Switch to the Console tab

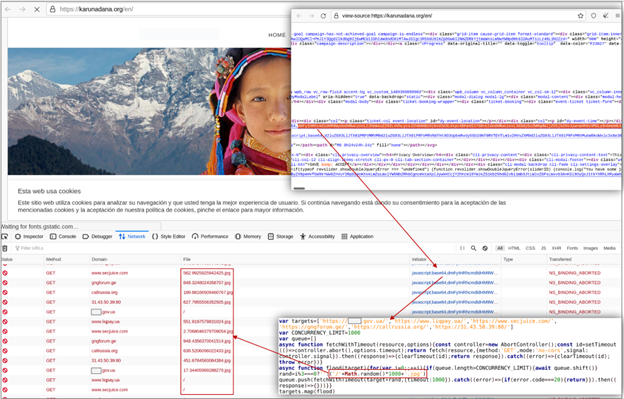(x=63, y=236)
